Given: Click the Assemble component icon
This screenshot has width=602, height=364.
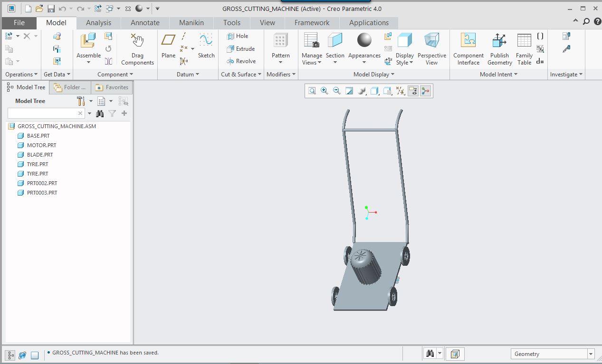Looking at the screenshot, I should pyautogui.click(x=88, y=41).
